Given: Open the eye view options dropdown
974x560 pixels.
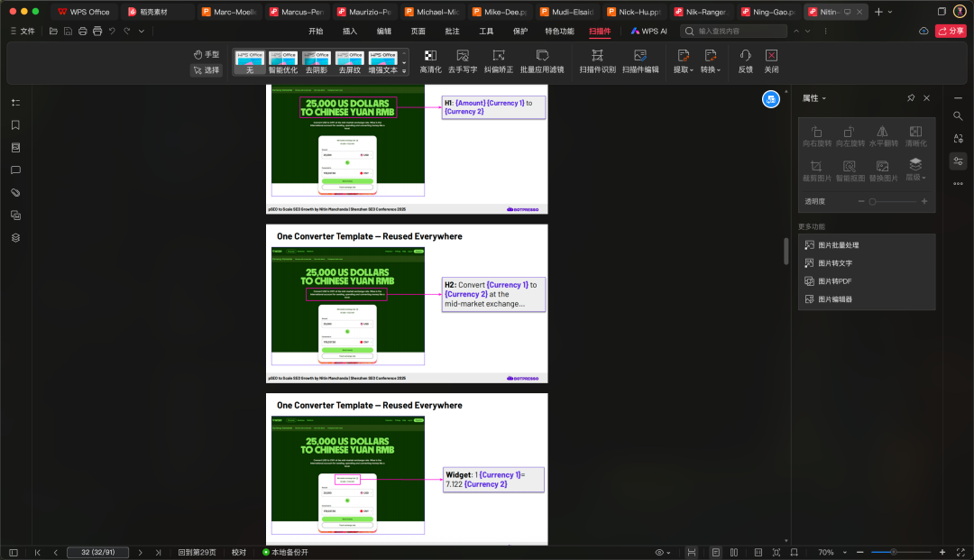Looking at the screenshot, I should [x=663, y=552].
